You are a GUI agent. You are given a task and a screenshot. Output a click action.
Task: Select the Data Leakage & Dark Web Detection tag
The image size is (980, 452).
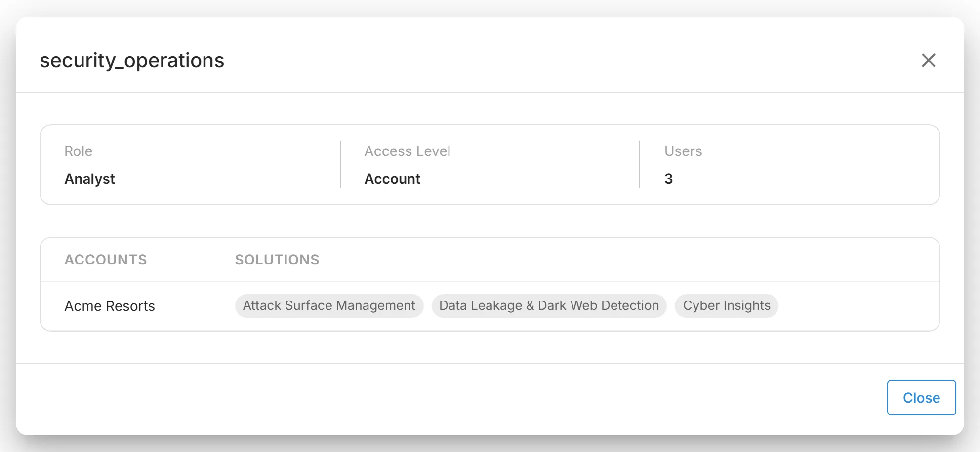click(x=549, y=306)
